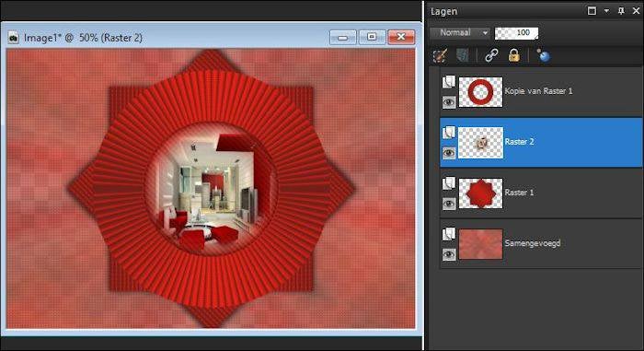Maximize the Image1 document window
Image resolution: width=644 pixels, height=351 pixels.
coord(372,38)
